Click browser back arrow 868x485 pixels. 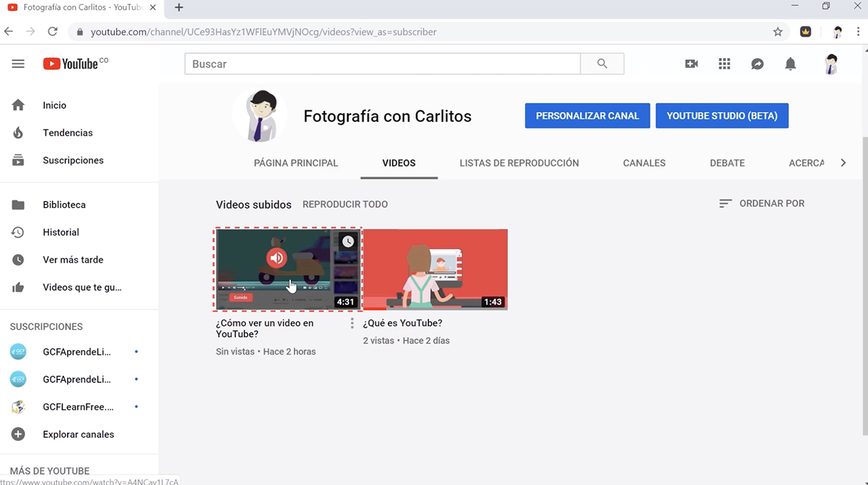(9, 32)
